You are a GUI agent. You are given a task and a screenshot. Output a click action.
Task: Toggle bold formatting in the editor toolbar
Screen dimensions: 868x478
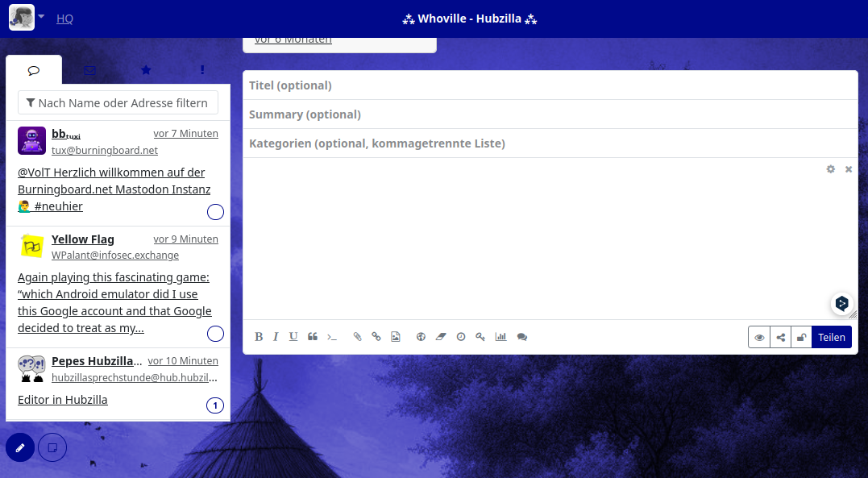coord(259,337)
